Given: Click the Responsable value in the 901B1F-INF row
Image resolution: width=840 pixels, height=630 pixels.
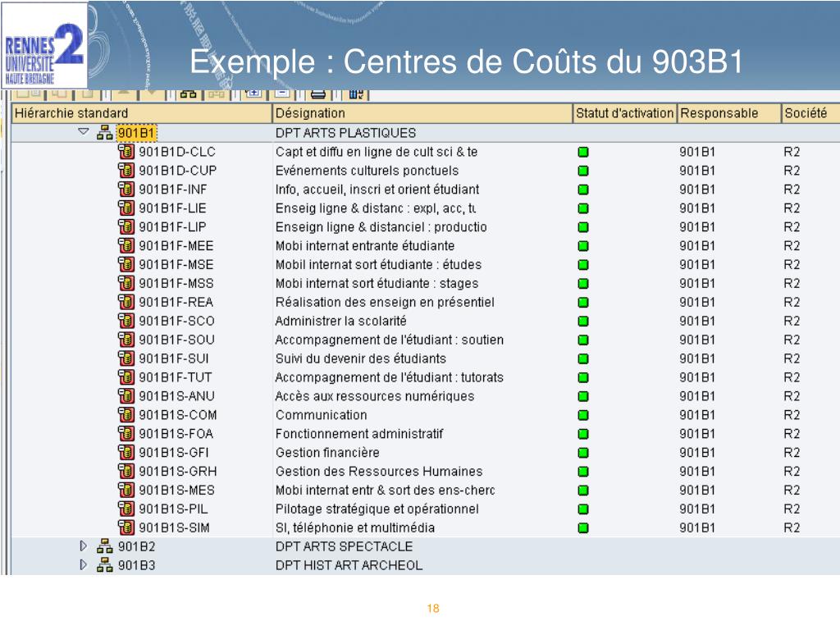Looking at the screenshot, I should click(697, 189).
